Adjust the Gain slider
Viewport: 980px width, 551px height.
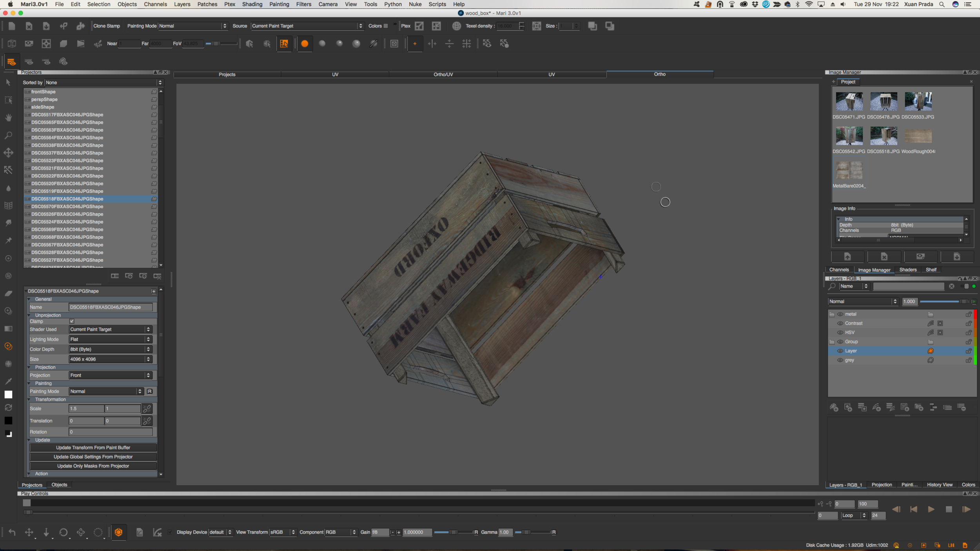(454, 532)
